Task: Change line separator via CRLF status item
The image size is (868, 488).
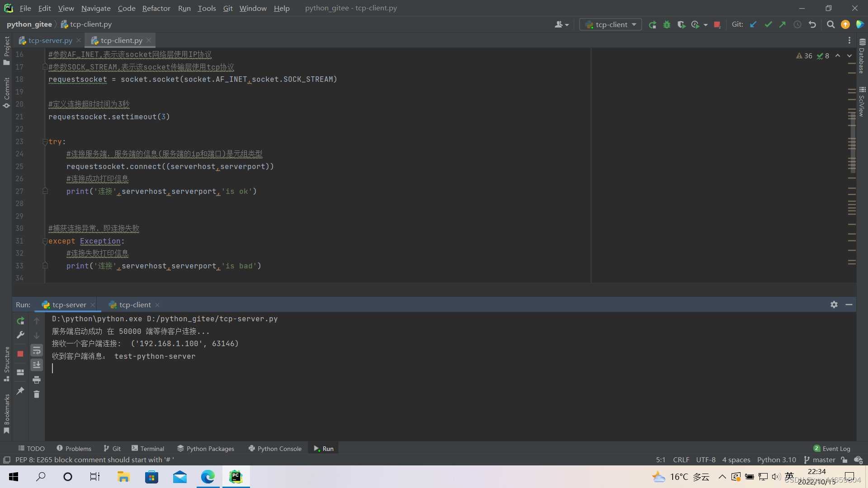Action: point(681,460)
